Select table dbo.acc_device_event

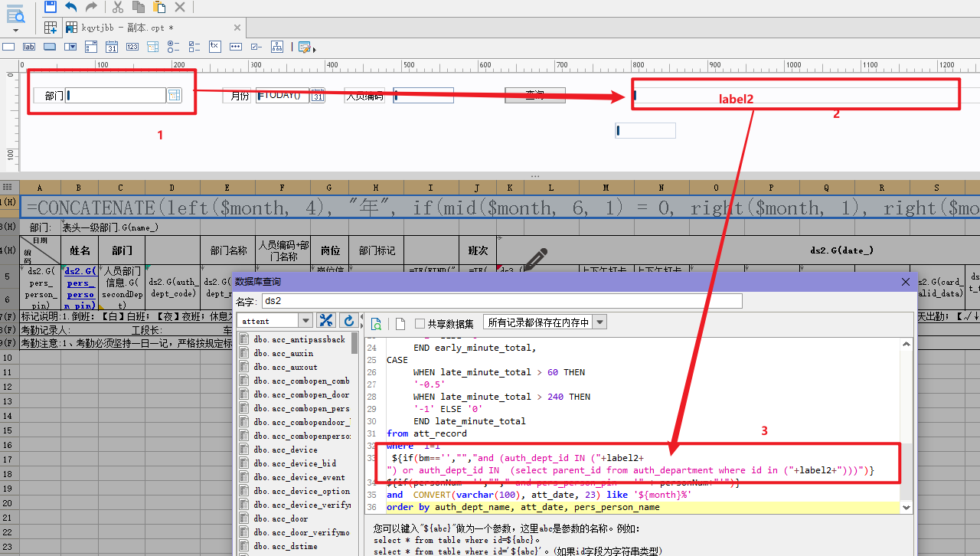[299, 477]
